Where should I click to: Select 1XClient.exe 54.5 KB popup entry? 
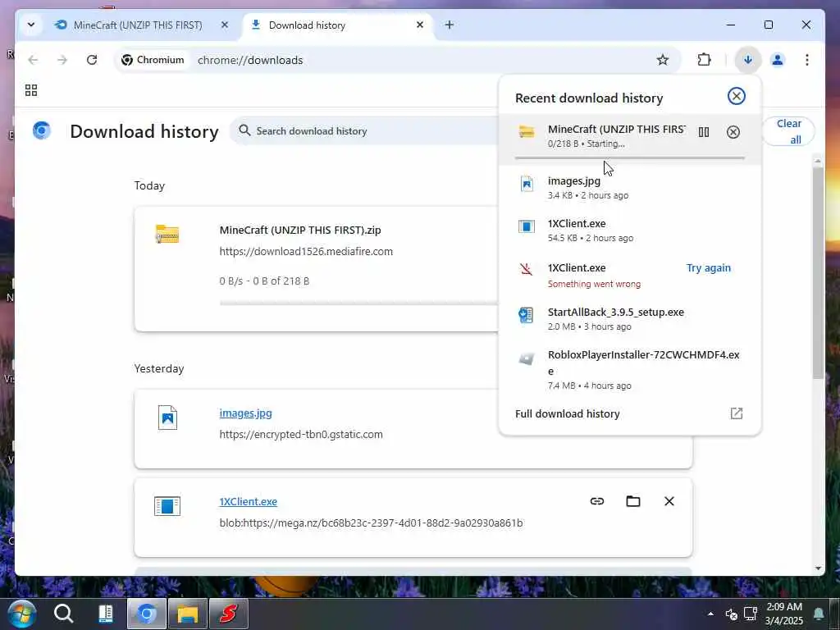pyautogui.click(x=629, y=231)
